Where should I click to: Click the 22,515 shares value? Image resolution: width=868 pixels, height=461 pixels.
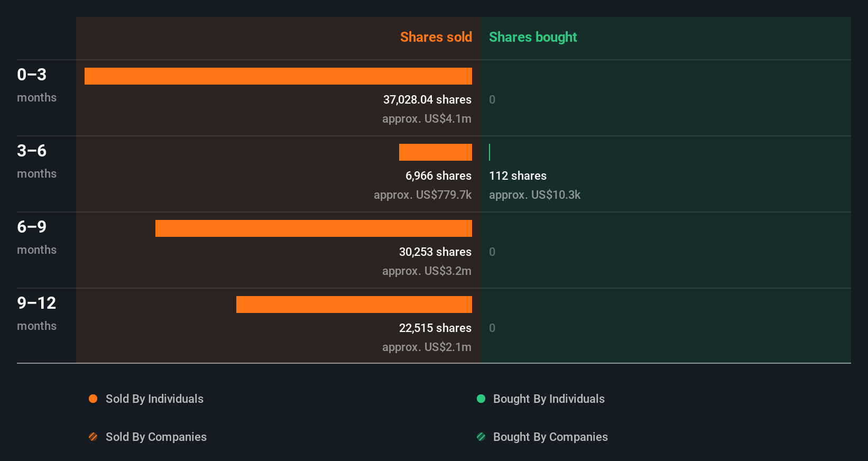click(x=435, y=328)
